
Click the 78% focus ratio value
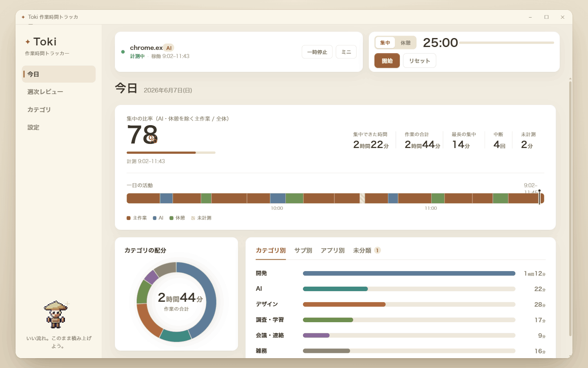(x=142, y=135)
